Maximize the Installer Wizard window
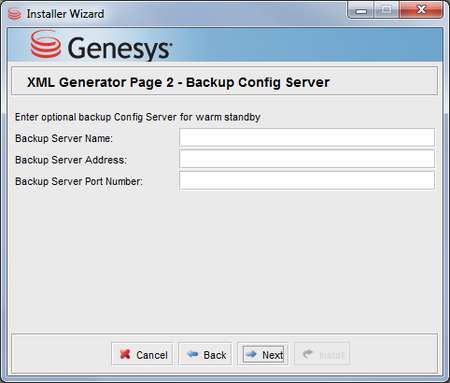Screen dimensions: 450x383 click(386, 11)
